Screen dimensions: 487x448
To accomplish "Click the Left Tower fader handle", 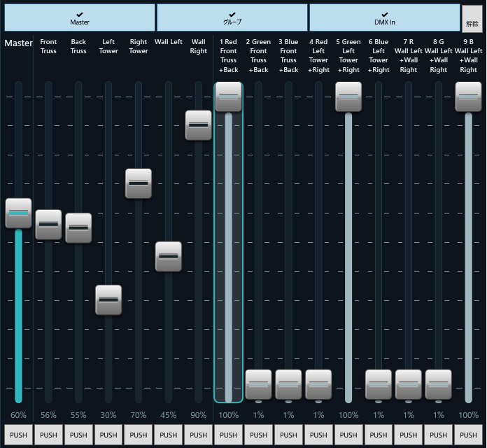I will (108, 300).
